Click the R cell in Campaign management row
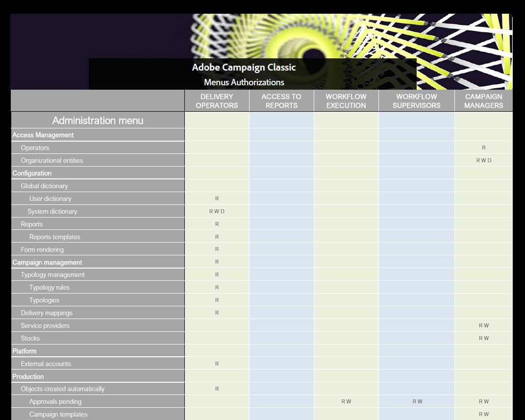The height and width of the screenshot is (420, 525). 217,262
